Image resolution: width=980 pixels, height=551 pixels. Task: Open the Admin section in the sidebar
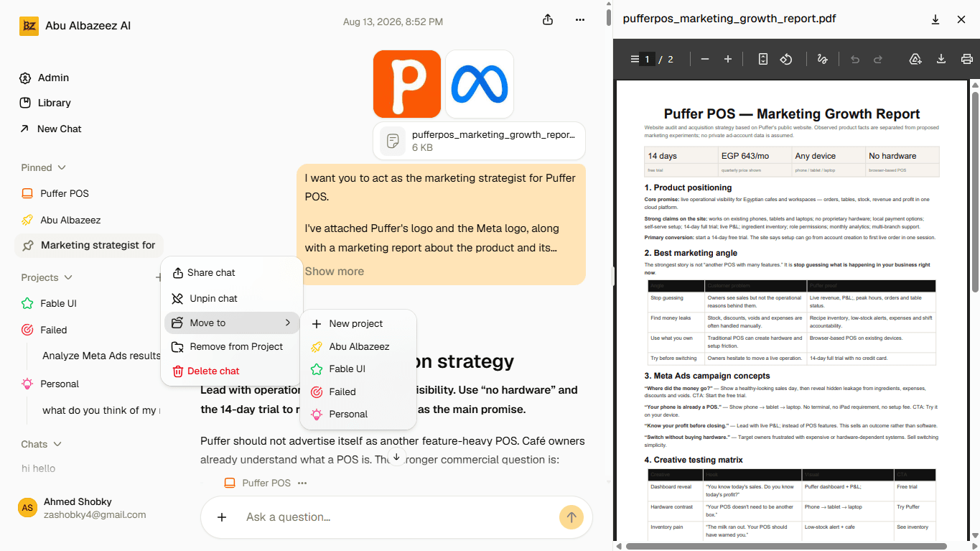click(x=45, y=78)
